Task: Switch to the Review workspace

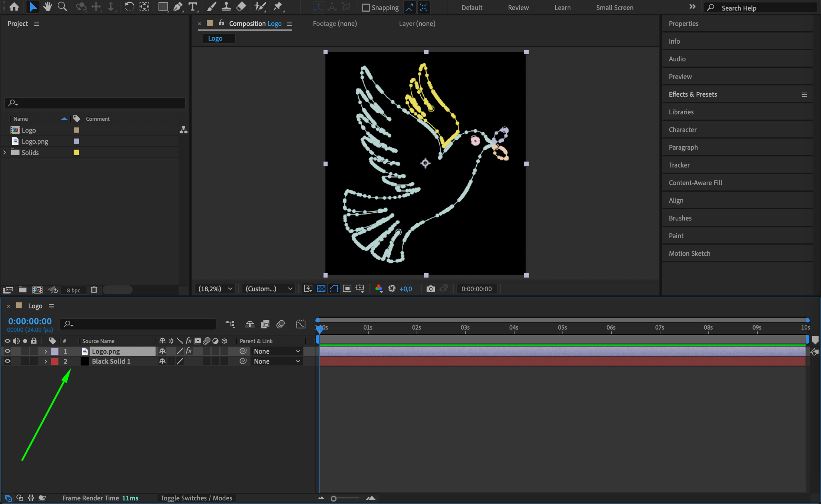Action: [x=518, y=8]
